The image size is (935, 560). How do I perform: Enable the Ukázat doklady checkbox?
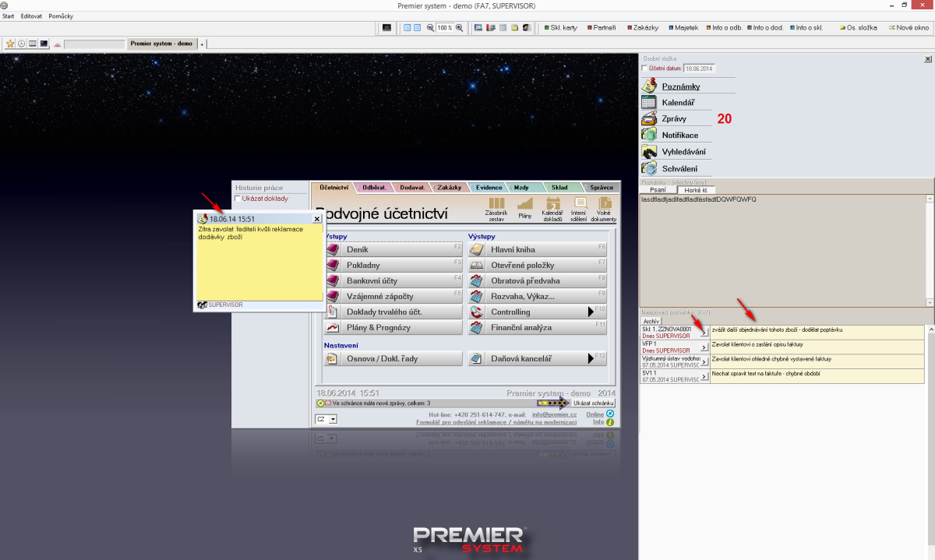coord(238,199)
